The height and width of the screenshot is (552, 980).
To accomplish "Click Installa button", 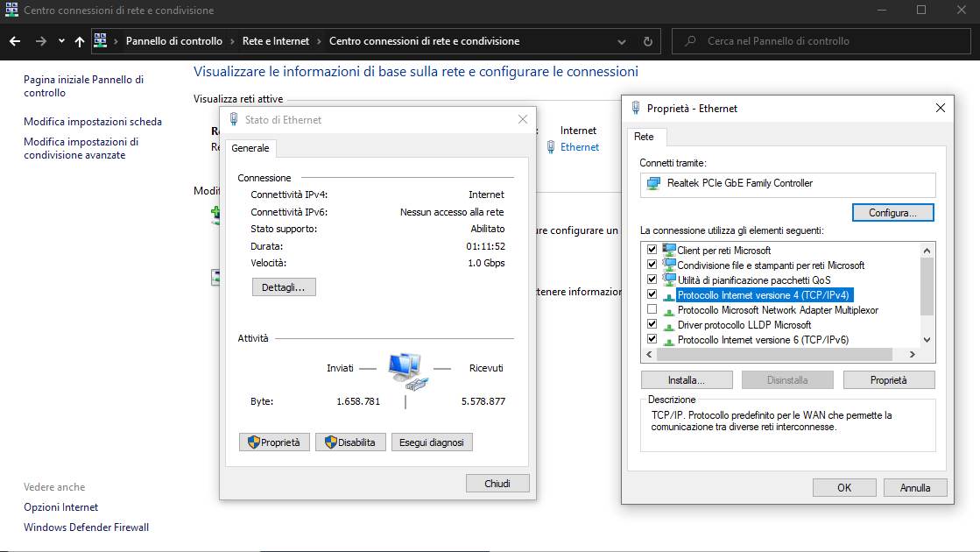I will (x=687, y=380).
